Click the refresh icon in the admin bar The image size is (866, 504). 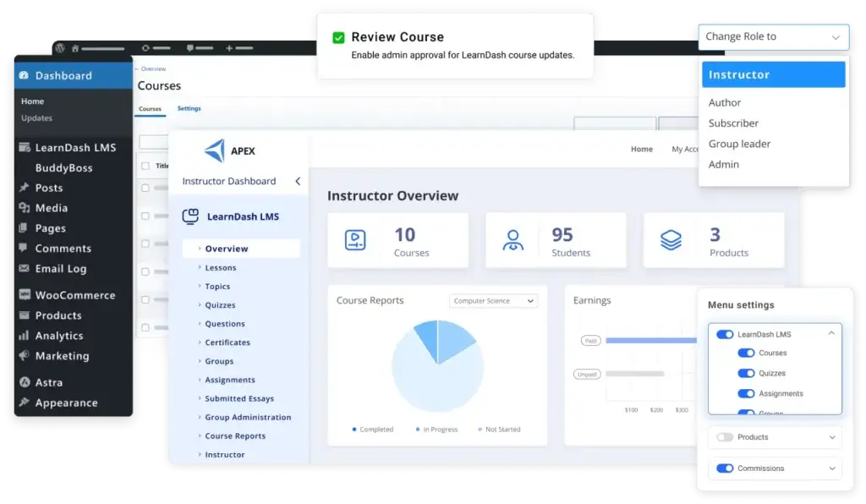click(x=145, y=48)
